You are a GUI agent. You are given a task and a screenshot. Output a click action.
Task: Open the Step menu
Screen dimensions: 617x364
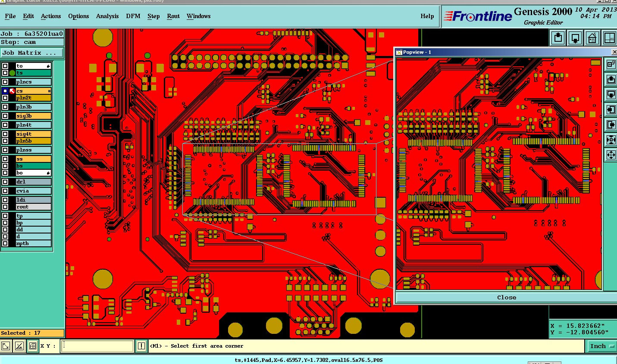(x=153, y=16)
